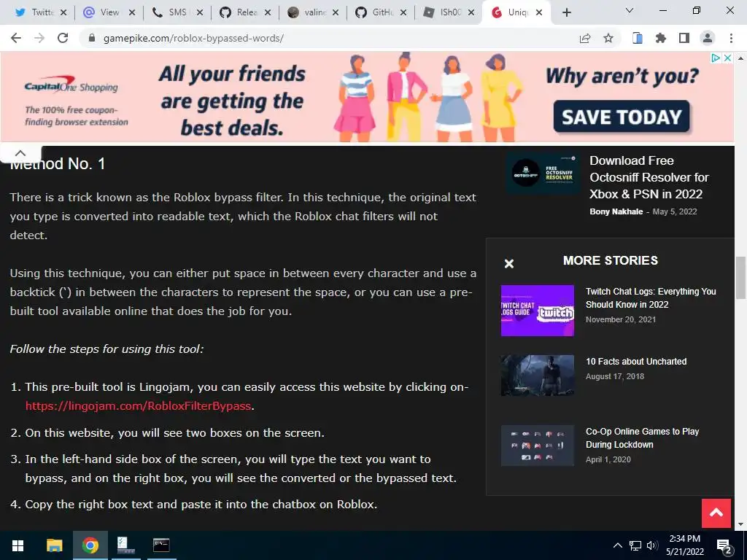Image resolution: width=747 pixels, height=560 pixels.
Task: Close the SMS tab
Action: pos(200,12)
